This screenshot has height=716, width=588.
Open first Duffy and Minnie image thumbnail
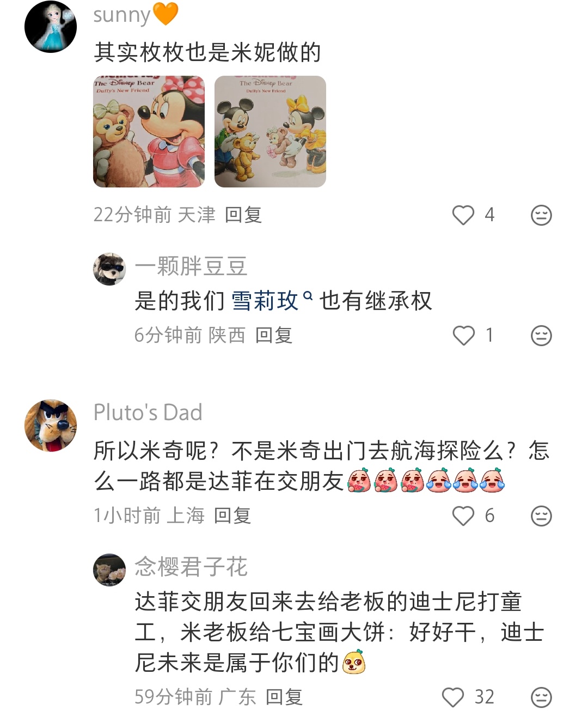[x=149, y=131]
